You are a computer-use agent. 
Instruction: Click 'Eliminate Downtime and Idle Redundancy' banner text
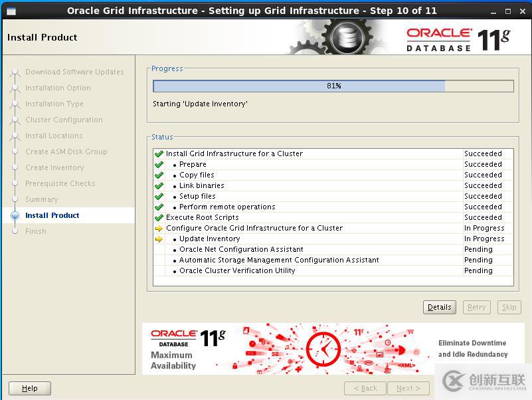[x=473, y=349]
